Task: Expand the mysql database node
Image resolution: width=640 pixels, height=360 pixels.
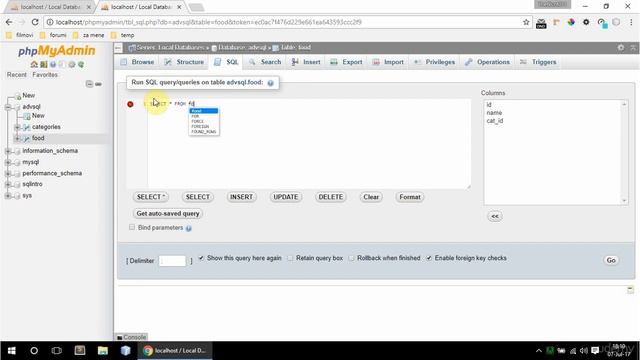Action: point(8,162)
